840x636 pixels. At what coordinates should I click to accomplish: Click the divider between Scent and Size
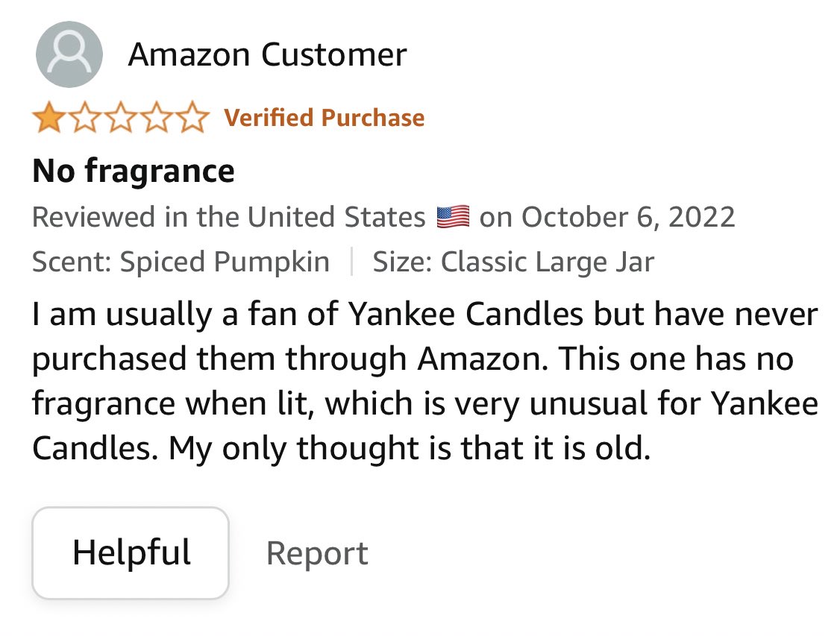(351, 262)
